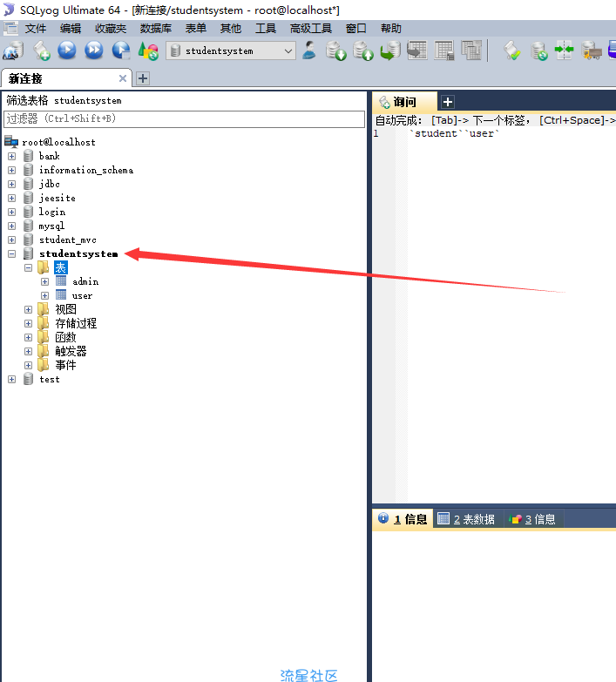Click the execute and edit resultset icon
Viewport: 616px width, 682px height.
[x=121, y=51]
